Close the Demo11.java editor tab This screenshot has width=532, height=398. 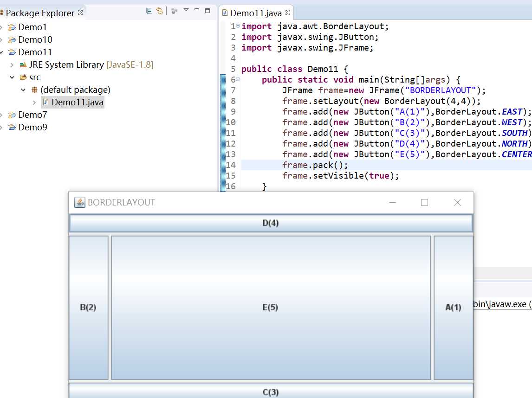[x=288, y=13]
